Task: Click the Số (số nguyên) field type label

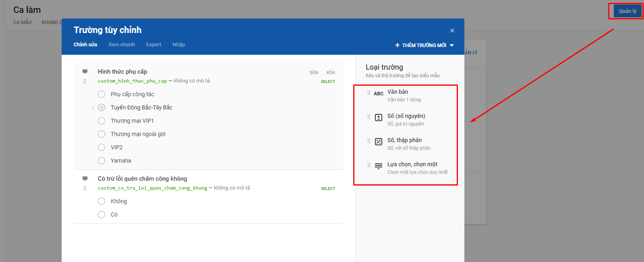Action: click(406, 116)
